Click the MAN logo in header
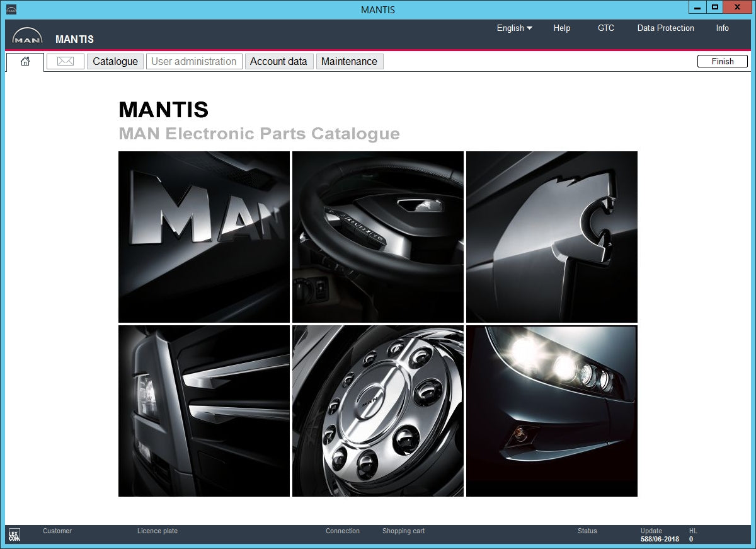Screen dimensions: 756x549 [26, 35]
